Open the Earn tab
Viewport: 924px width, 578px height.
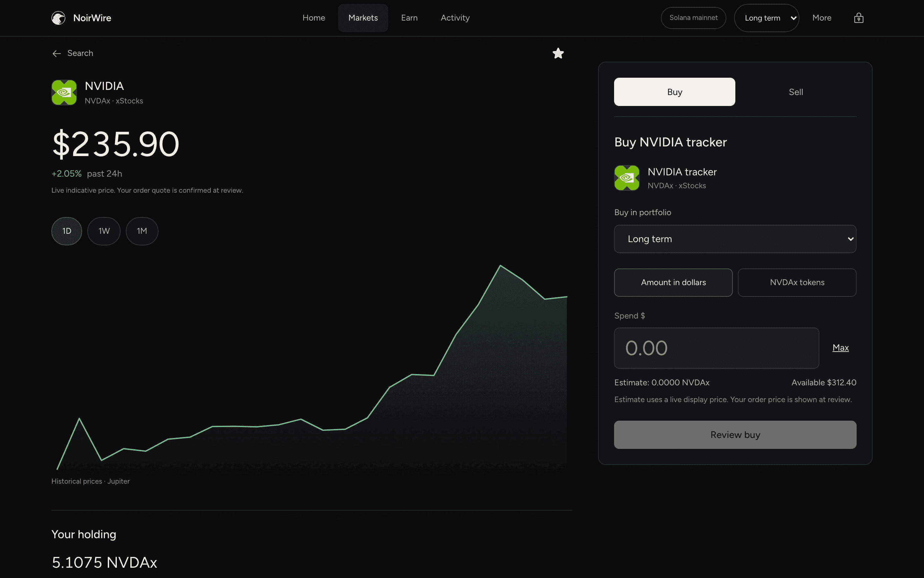tap(409, 18)
